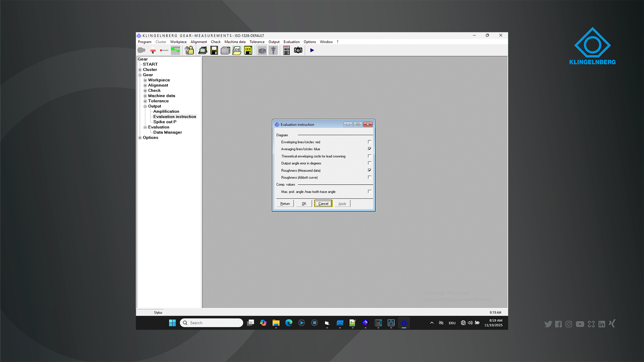Click the gray shaft/worm toolbar icon

(x=273, y=50)
